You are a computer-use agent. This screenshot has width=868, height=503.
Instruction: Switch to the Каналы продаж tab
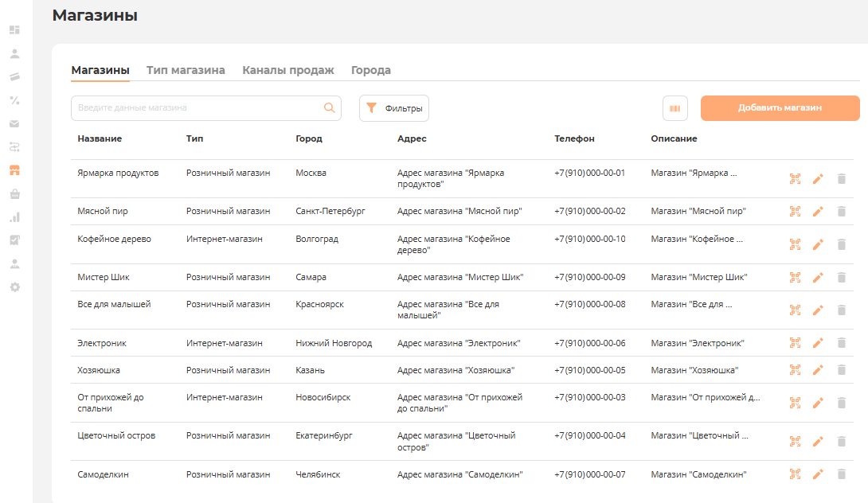point(287,70)
